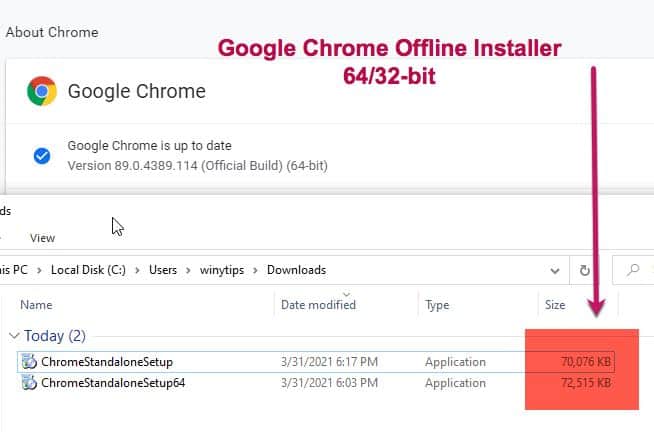Click Application type of ChromeStandaloneSetup row

coord(455,362)
